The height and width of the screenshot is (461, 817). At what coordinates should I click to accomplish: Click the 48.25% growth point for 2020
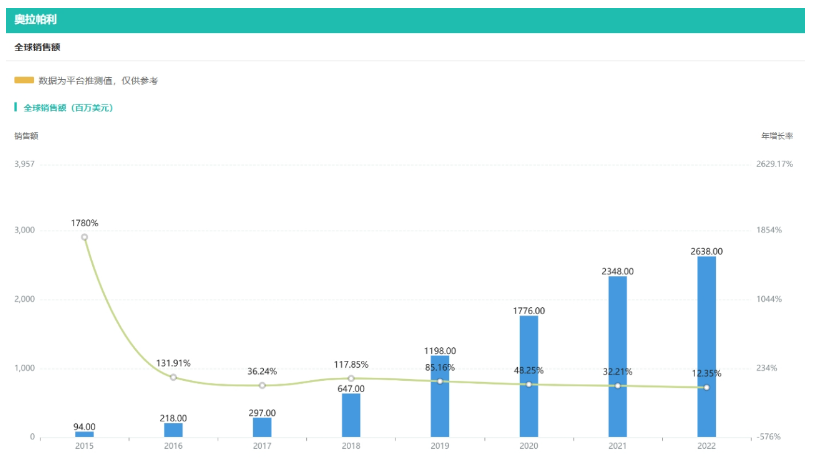529,384
